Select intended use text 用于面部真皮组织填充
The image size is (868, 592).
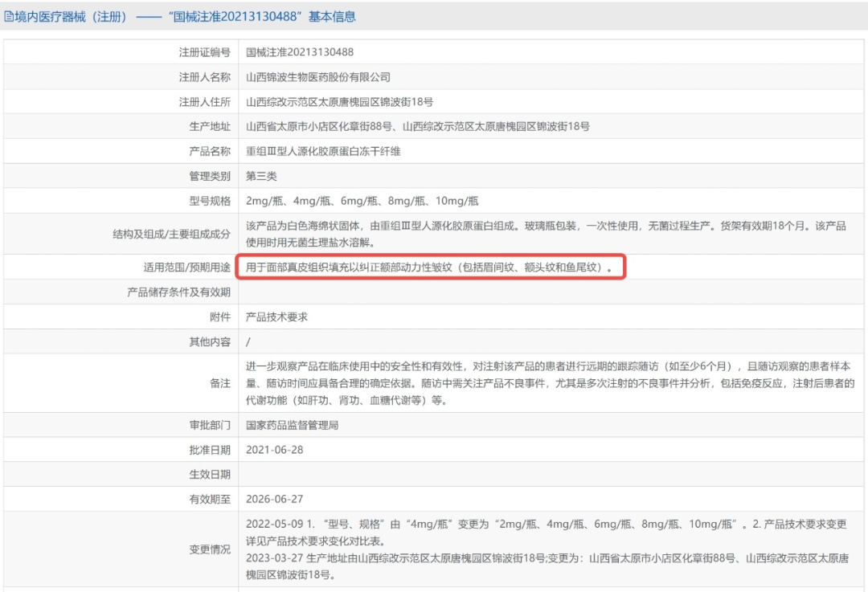pos(429,267)
